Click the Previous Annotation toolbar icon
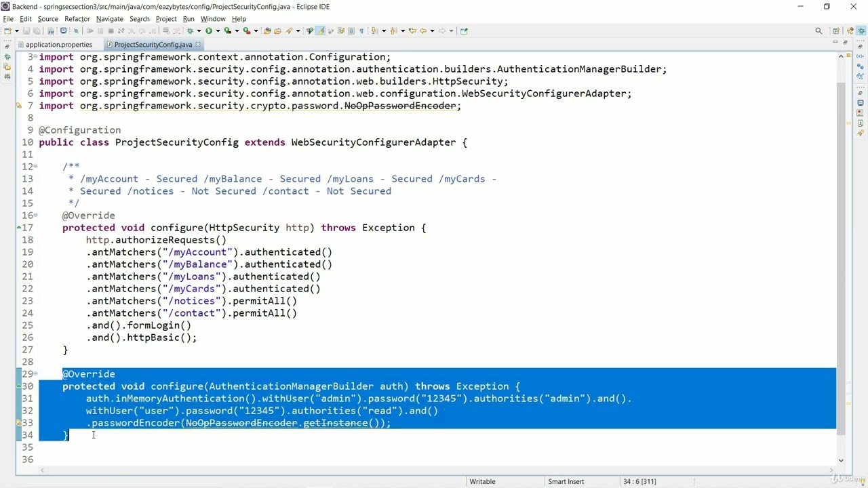This screenshot has width=868, height=488. tap(393, 30)
